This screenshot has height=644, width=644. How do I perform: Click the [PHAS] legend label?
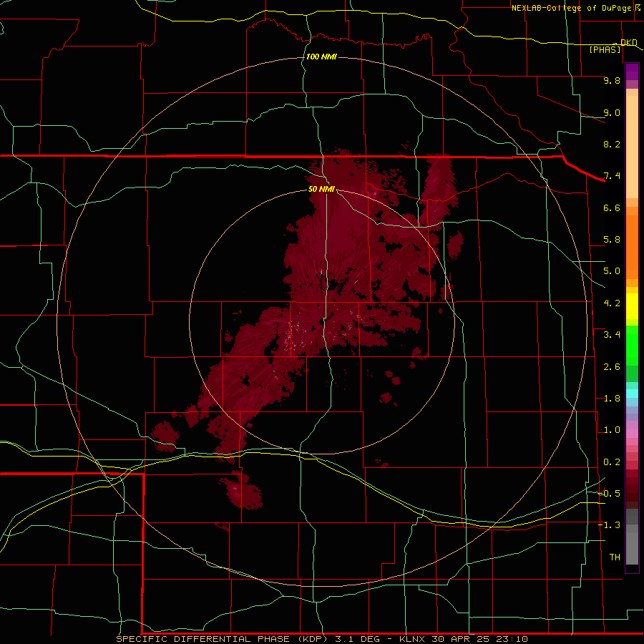click(x=605, y=50)
